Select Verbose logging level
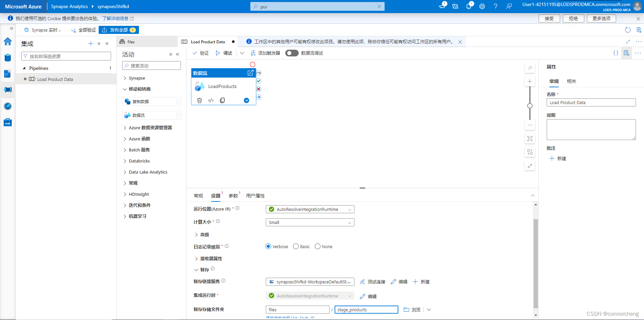Screen dimensions: 644x320 click(x=268, y=246)
